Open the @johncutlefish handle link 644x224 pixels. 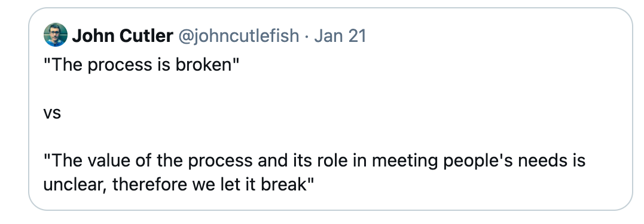click(x=238, y=36)
